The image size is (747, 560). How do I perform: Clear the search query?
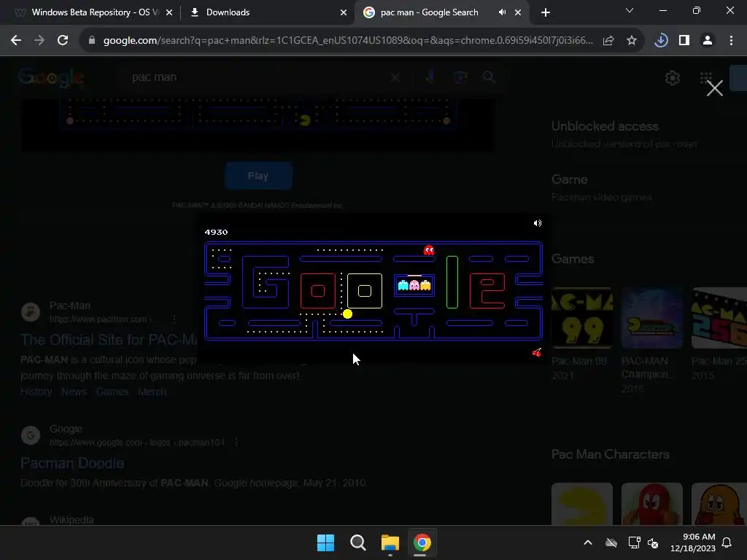pyautogui.click(x=395, y=77)
